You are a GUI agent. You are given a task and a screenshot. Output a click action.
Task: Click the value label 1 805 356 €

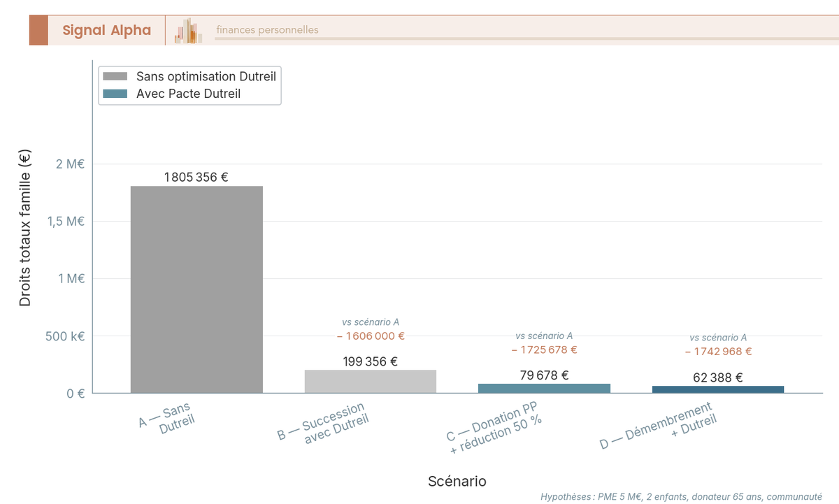[x=196, y=177]
